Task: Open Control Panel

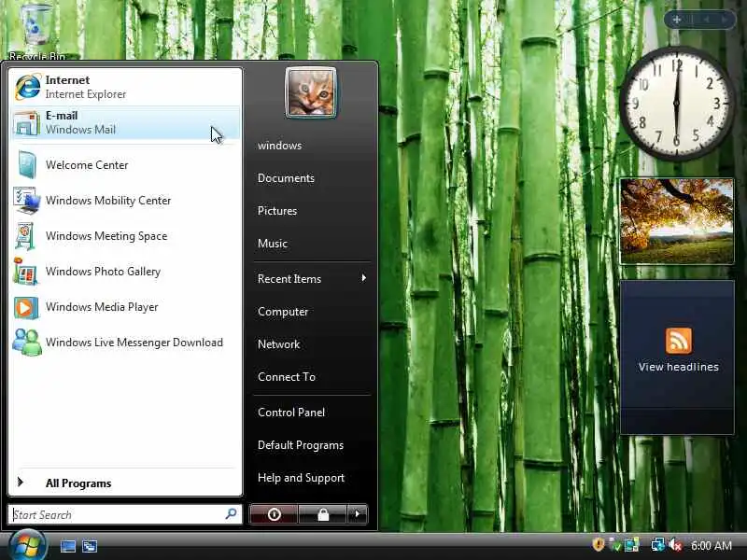Action: coord(291,413)
